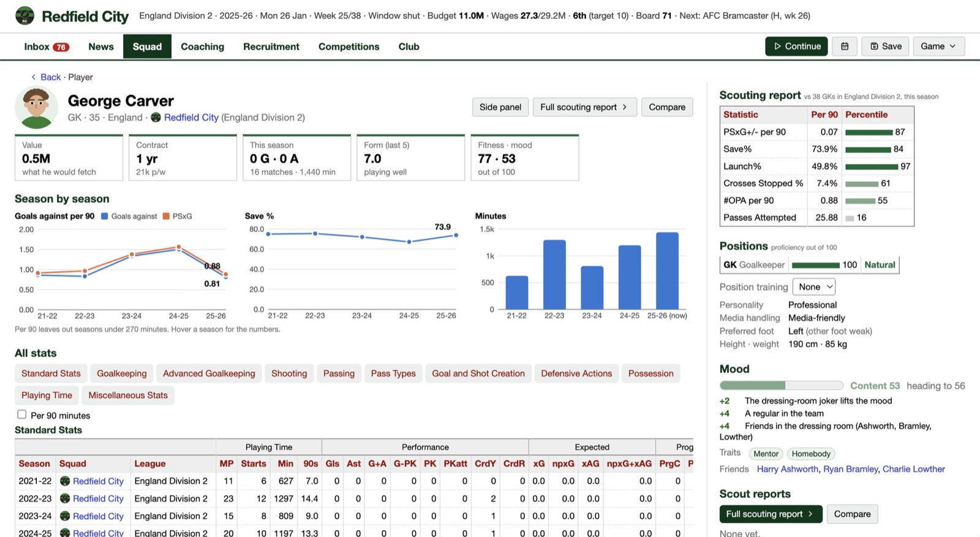The height and width of the screenshot is (537, 980).
Task: Follow the Ryan Bramley friend link
Action: pyautogui.click(x=851, y=469)
